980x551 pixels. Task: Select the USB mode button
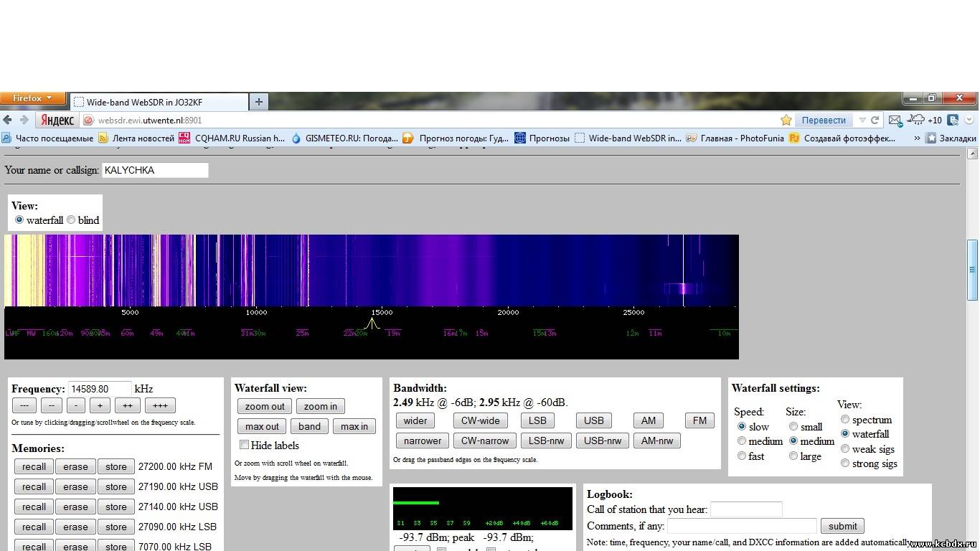pyautogui.click(x=593, y=420)
